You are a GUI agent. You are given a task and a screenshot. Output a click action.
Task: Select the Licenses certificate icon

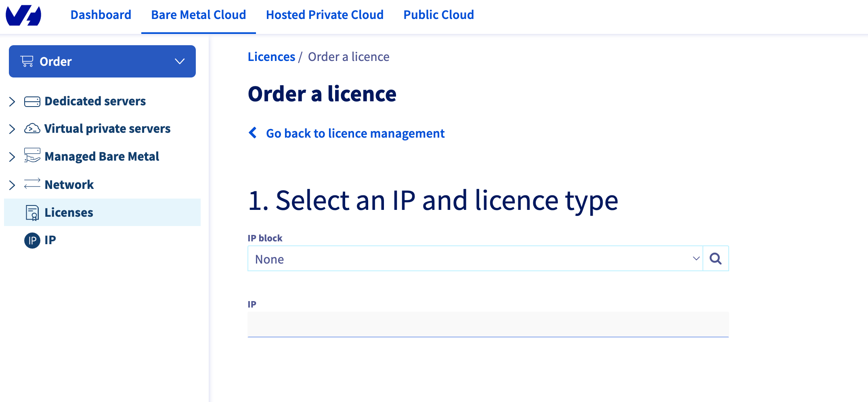click(x=32, y=212)
